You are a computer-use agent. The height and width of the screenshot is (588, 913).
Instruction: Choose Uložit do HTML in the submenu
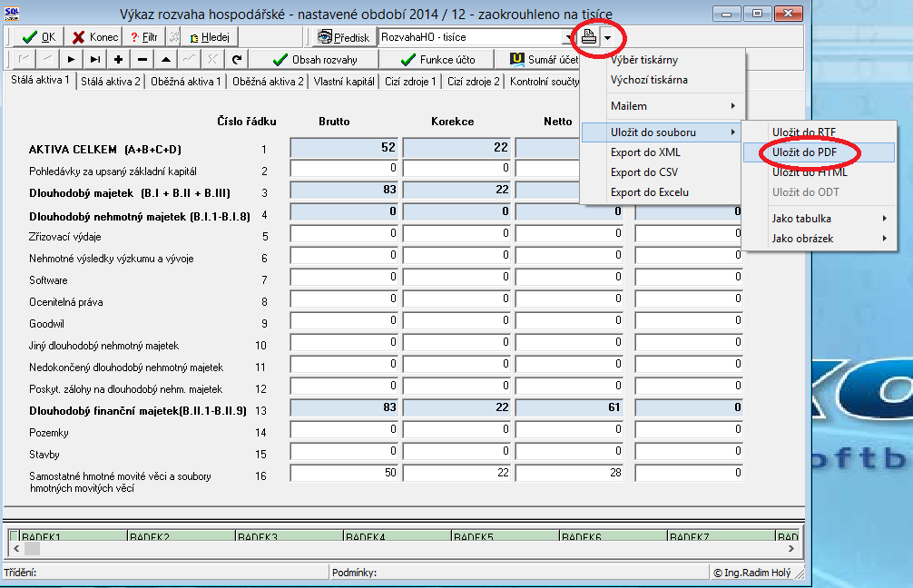click(x=819, y=172)
